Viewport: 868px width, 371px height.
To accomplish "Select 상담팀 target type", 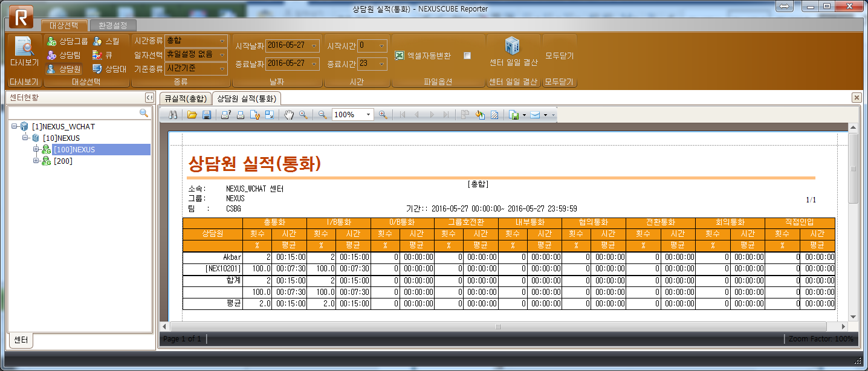I will point(63,55).
